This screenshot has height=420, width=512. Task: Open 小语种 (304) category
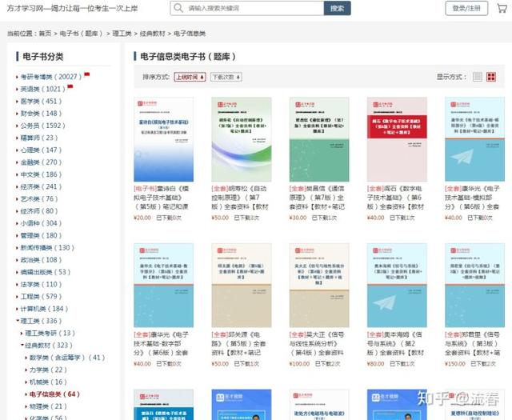point(41,223)
